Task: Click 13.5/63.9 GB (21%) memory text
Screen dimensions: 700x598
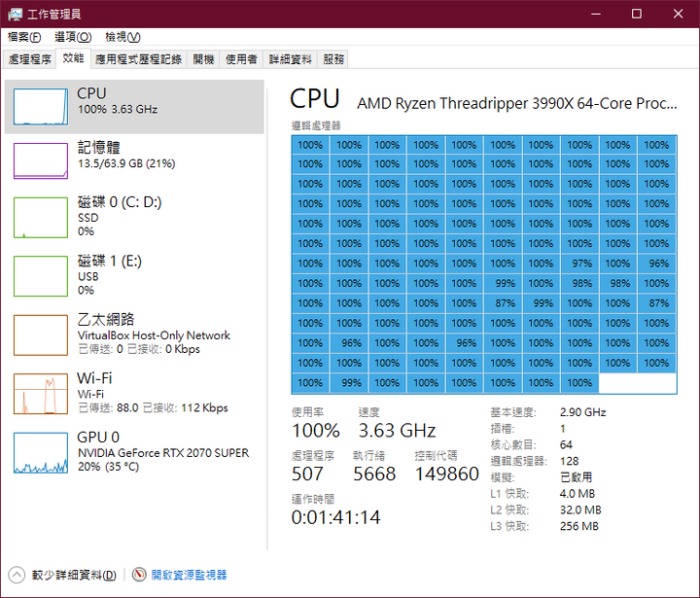Action: 126,163
